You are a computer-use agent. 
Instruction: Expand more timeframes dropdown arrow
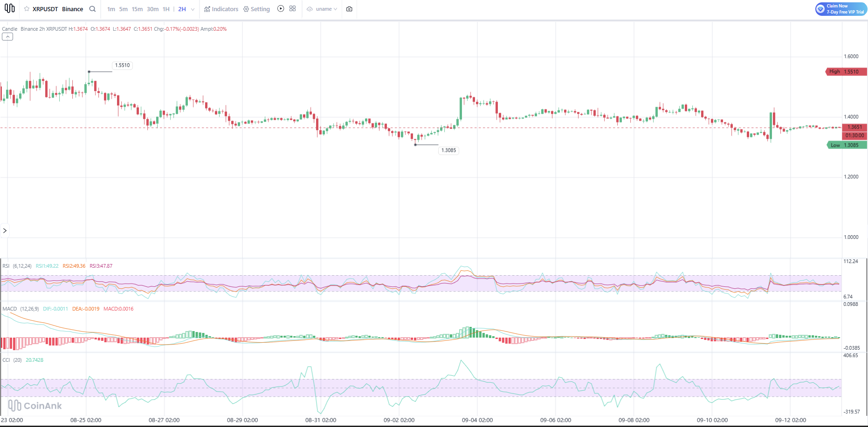click(193, 9)
